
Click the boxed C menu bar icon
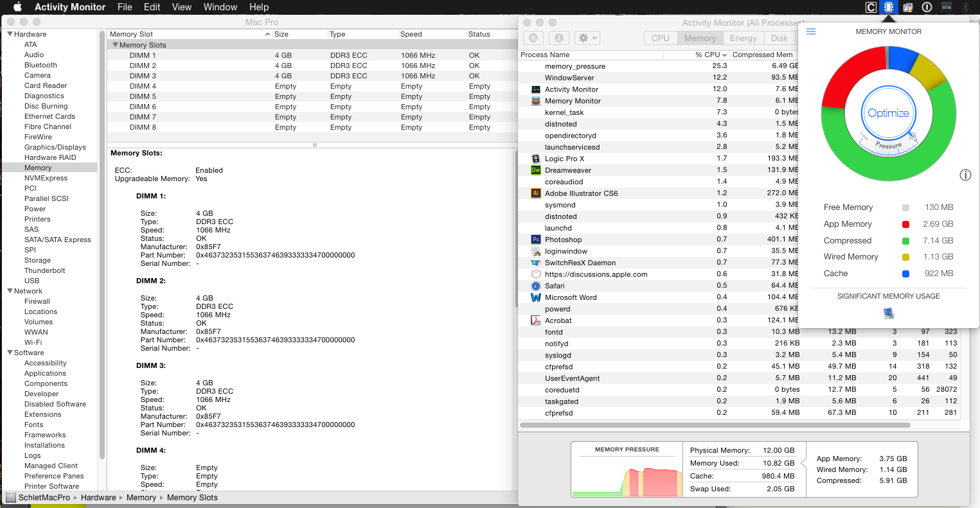(x=871, y=7)
